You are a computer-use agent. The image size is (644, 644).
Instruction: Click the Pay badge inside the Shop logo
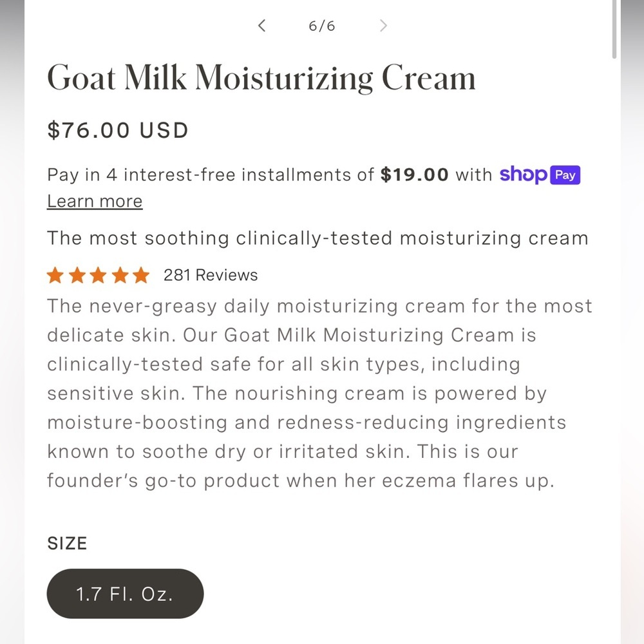[x=565, y=175]
